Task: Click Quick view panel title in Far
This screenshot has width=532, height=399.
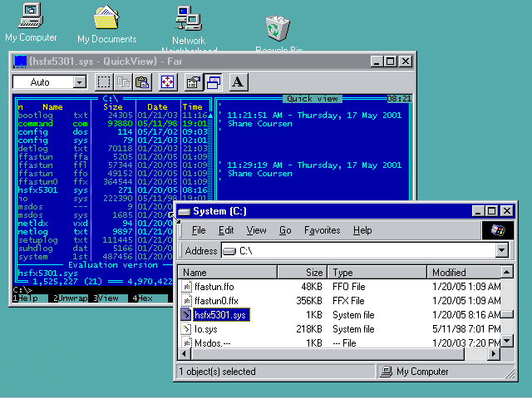Action: coord(313,99)
